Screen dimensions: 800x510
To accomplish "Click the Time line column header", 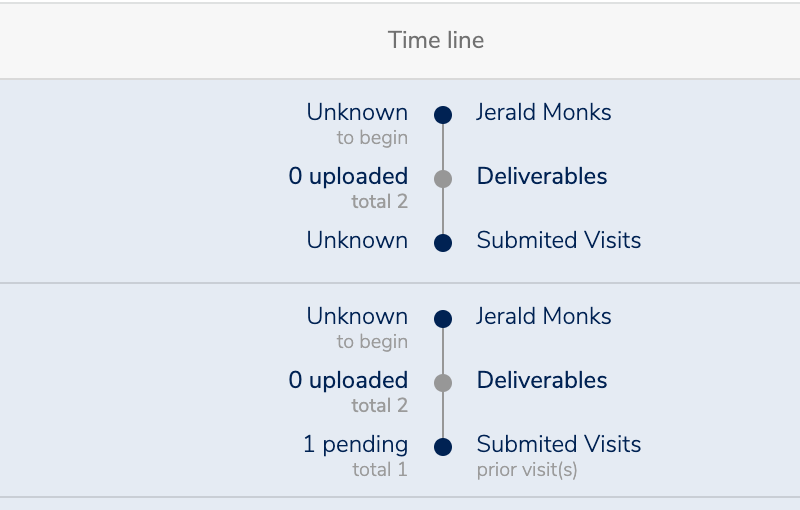I will 436,40.
